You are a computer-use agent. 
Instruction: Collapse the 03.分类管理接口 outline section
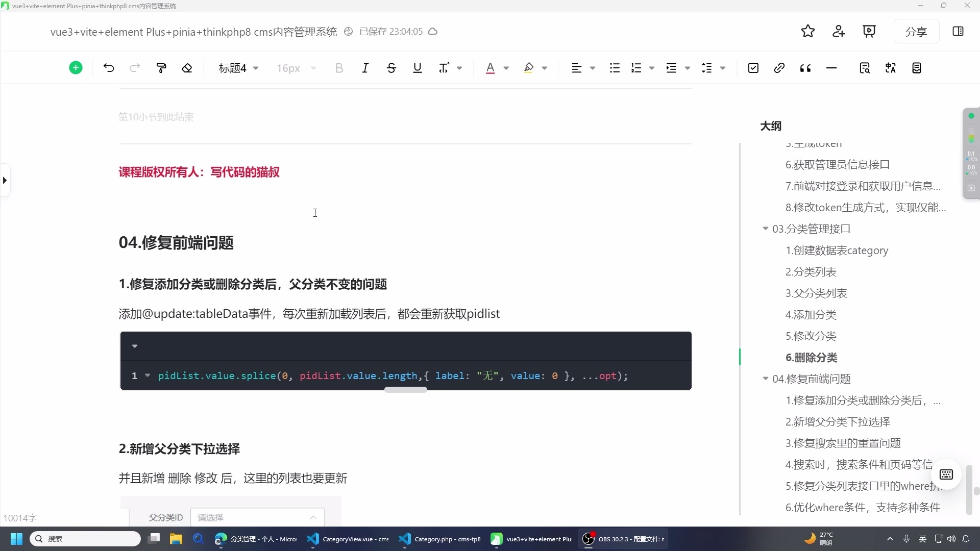point(765,229)
